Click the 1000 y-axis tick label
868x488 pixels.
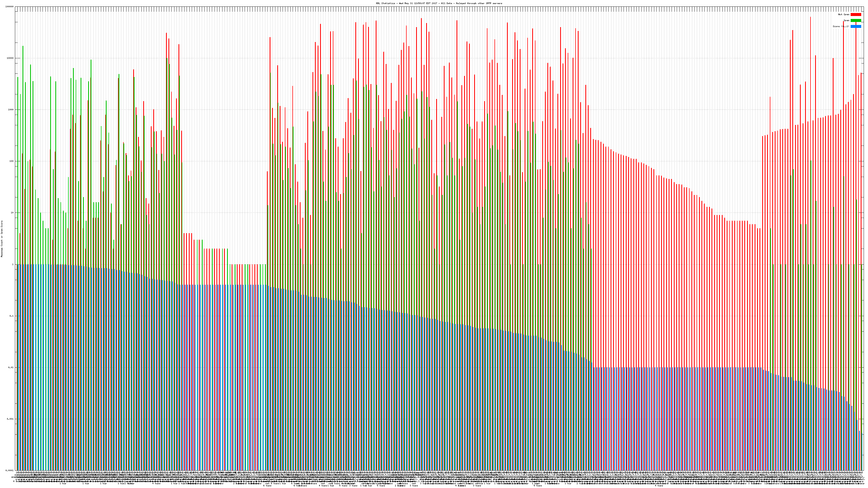click(x=11, y=110)
